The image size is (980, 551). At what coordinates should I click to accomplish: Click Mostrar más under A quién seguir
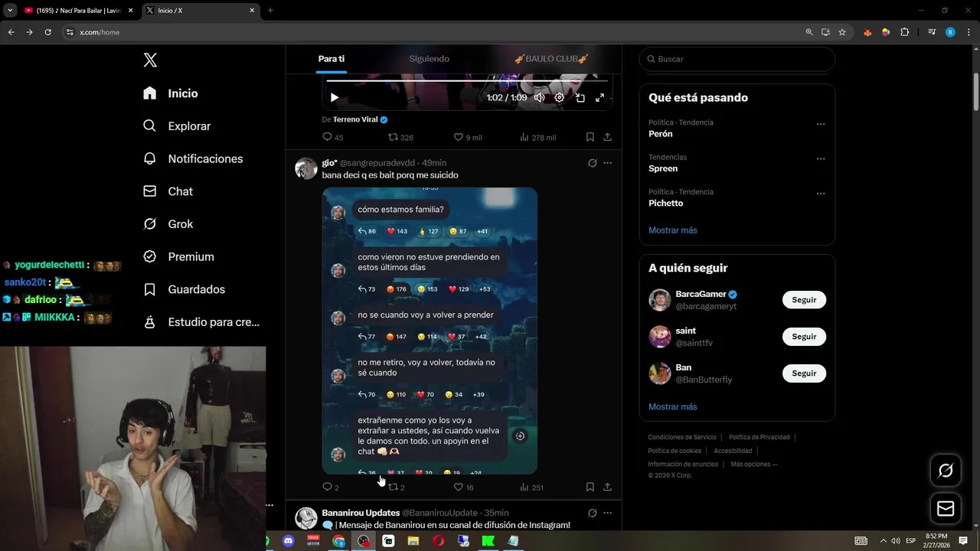pos(672,407)
